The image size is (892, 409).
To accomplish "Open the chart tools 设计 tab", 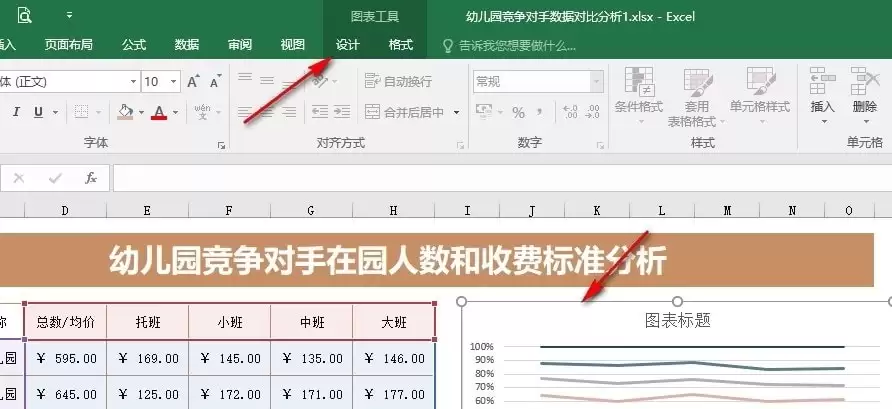I will click(348, 44).
